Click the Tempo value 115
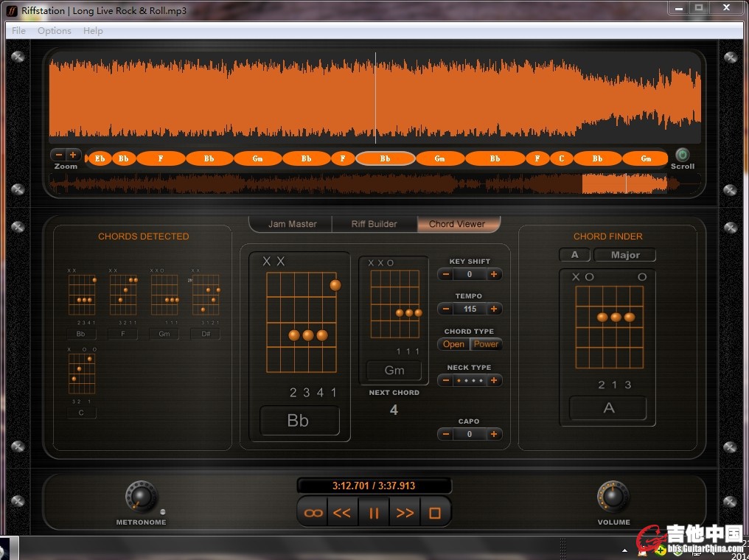This screenshot has width=749, height=560. [470, 309]
